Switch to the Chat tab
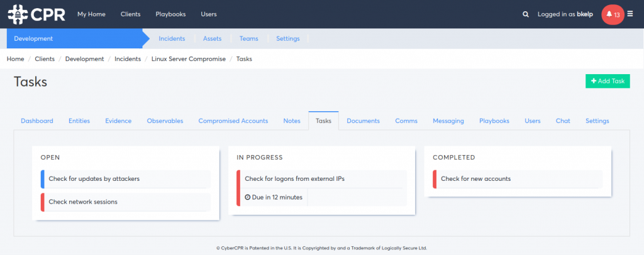Screen dimensions: 644x255 point(563,121)
